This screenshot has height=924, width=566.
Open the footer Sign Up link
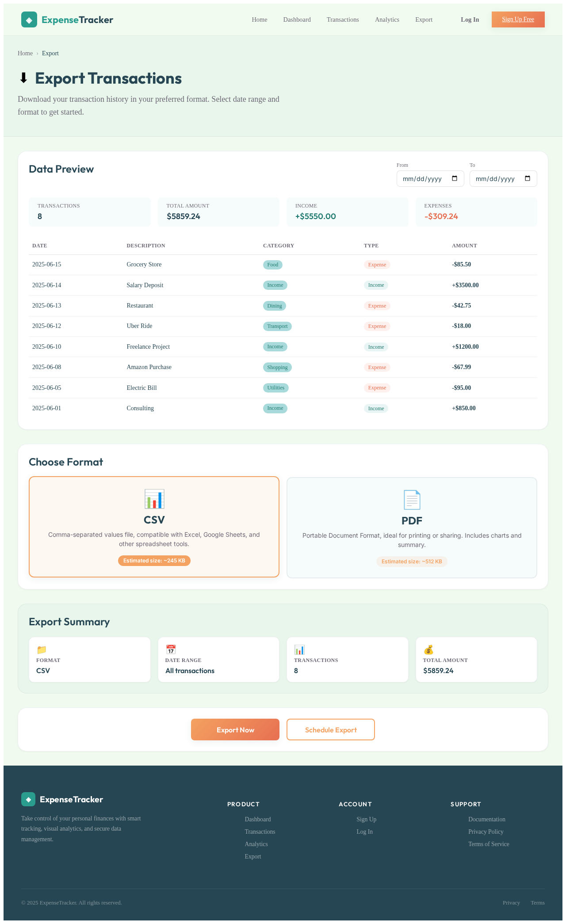click(x=367, y=819)
